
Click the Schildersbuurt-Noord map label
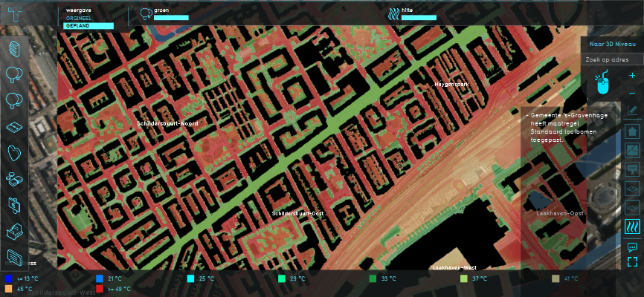(168, 123)
